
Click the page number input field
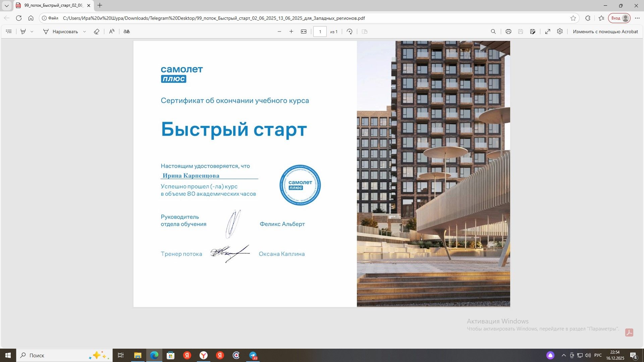click(320, 32)
